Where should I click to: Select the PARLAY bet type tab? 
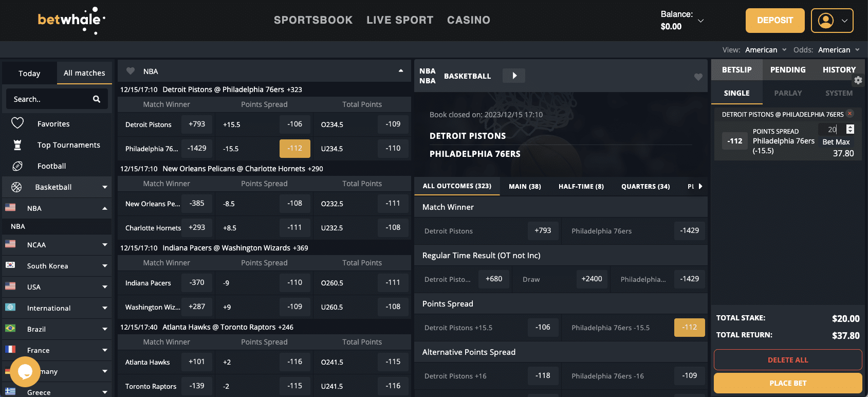click(x=788, y=93)
